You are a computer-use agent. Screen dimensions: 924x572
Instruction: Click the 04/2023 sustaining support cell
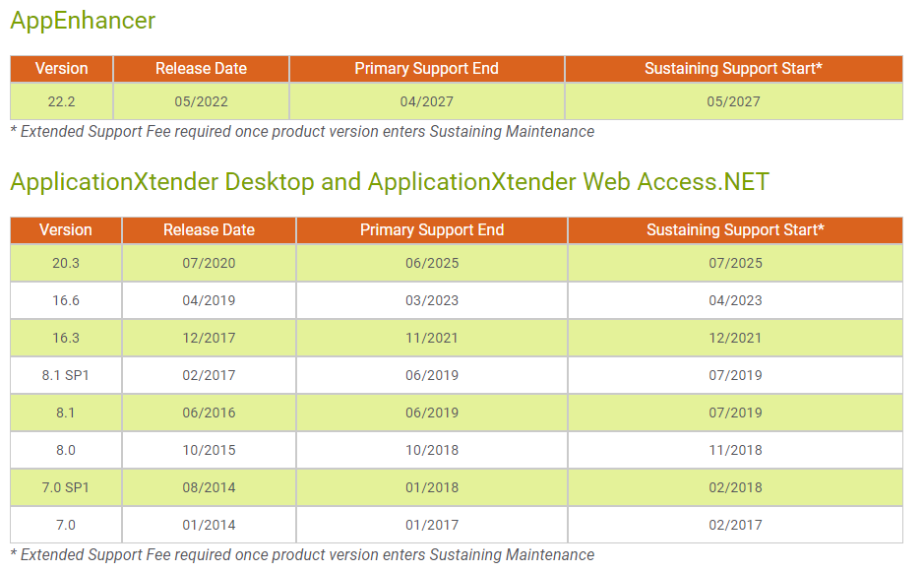tap(735, 300)
